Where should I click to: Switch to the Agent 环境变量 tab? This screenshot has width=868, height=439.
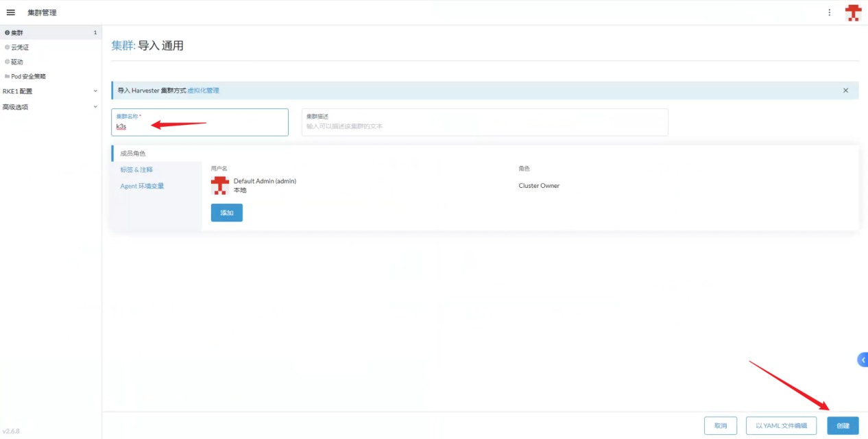tap(142, 186)
